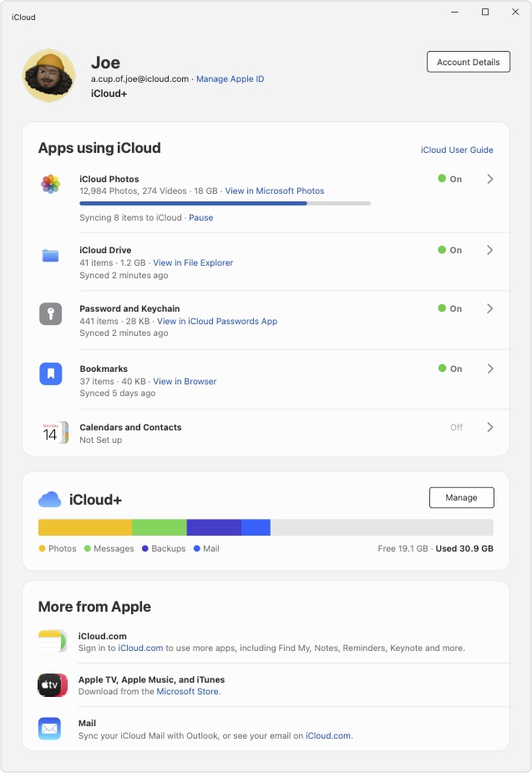The height and width of the screenshot is (773, 532).
Task: Expand the Password and Keychain chevron
Action: tap(490, 308)
